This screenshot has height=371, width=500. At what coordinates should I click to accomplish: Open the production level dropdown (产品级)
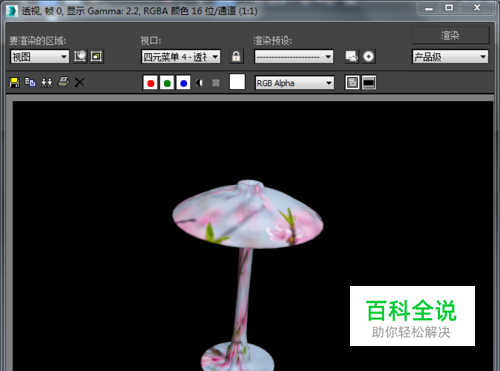coord(450,57)
